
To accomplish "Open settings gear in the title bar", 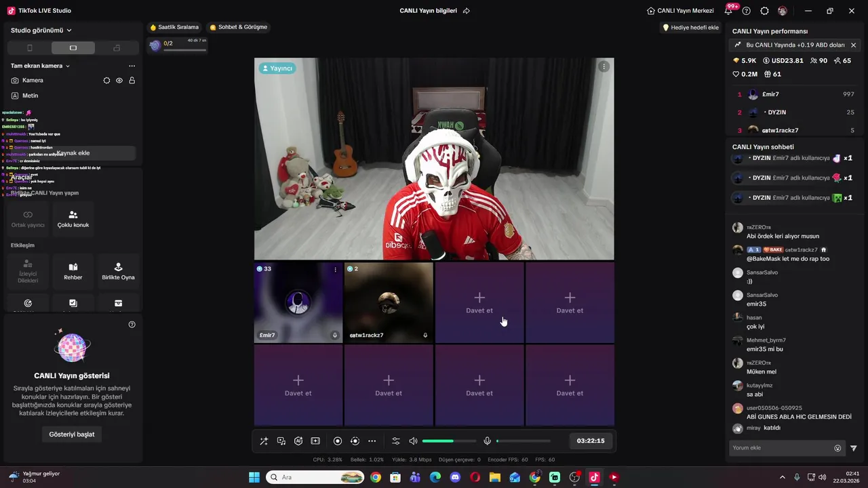I will (764, 11).
